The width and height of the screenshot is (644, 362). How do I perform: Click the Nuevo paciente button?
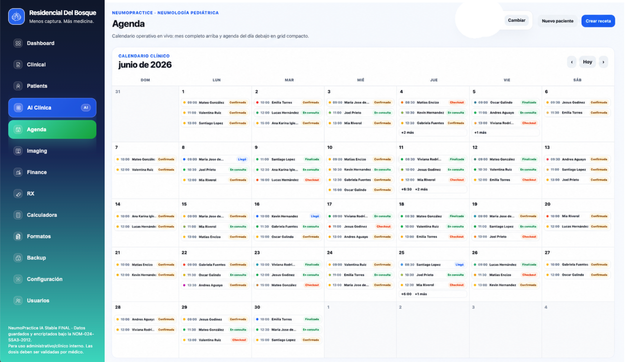point(557,21)
